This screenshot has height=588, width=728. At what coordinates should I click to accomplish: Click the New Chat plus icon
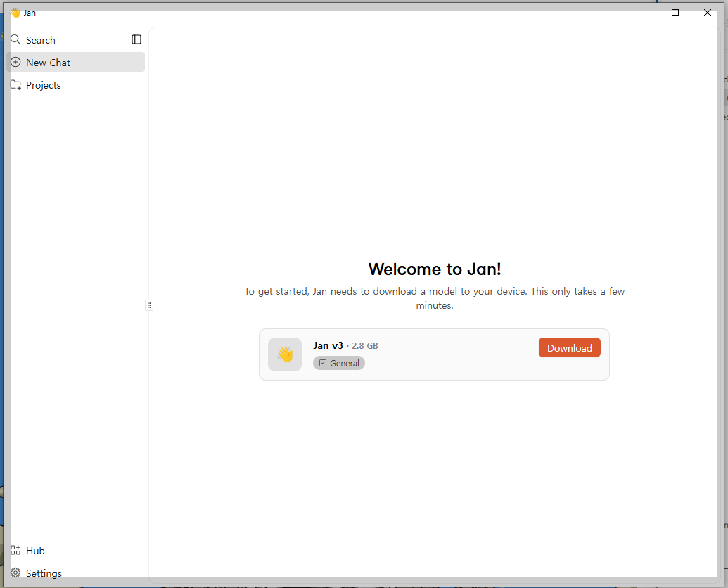point(15,62)
